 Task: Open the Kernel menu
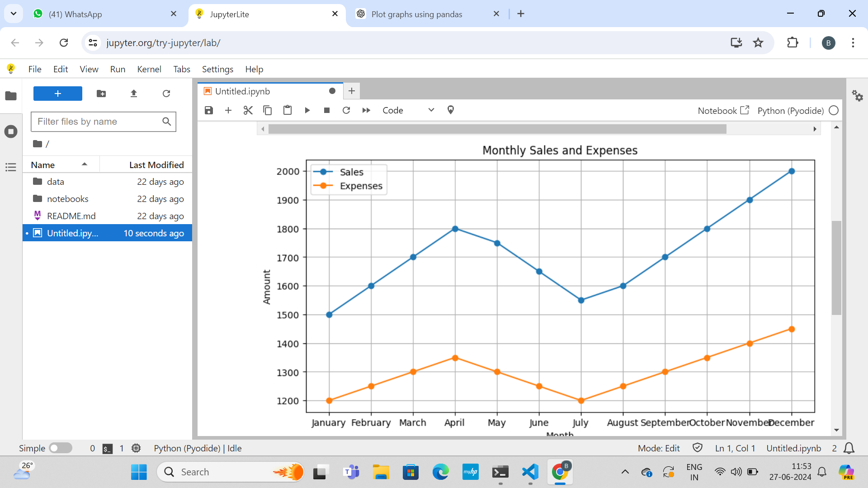tap(149, 69)
